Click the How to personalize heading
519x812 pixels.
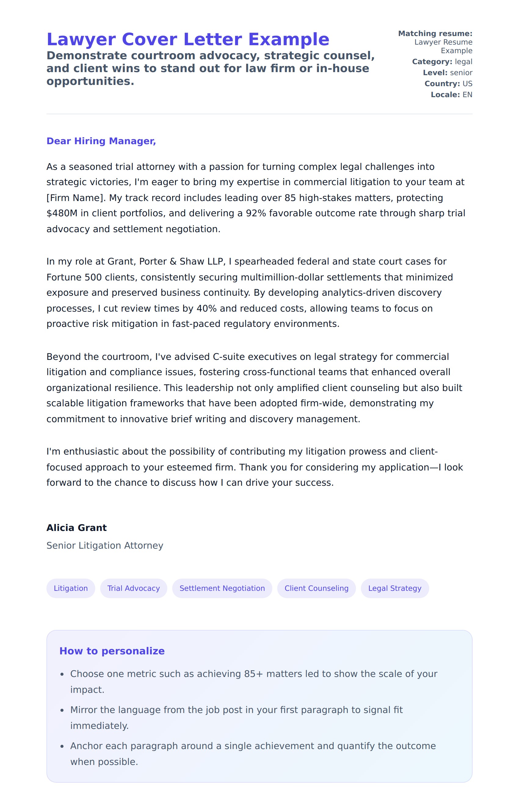pyautogui.click(x=112, y=651)
